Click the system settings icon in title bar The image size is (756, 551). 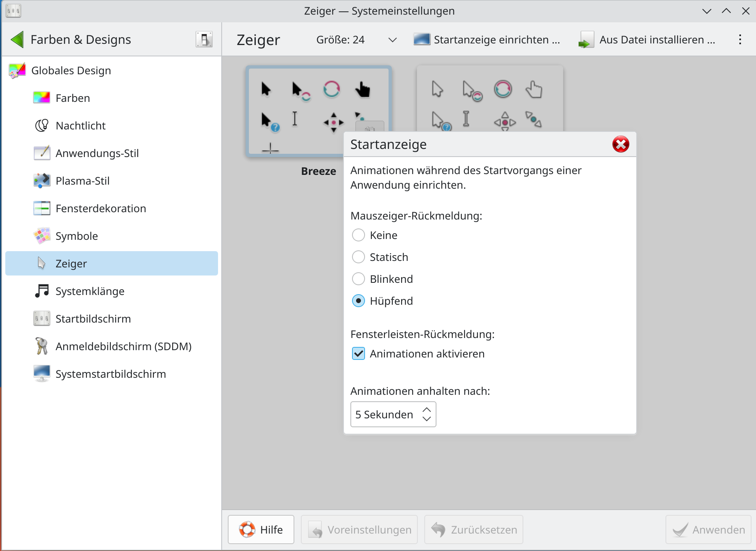pyautogui.click(x=13, y=11)
